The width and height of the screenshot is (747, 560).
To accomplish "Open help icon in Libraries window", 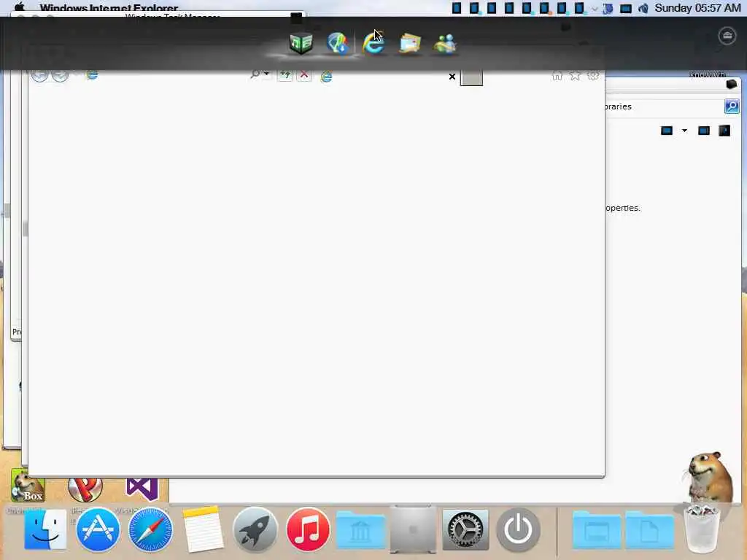I will tap(724, 131).
